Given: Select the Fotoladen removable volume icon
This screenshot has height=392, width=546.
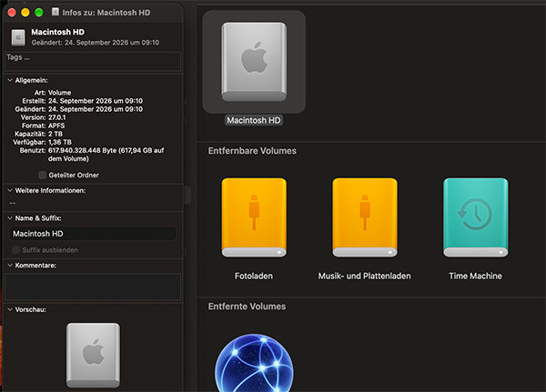Looking at the screenshot, I should point(254,217).
